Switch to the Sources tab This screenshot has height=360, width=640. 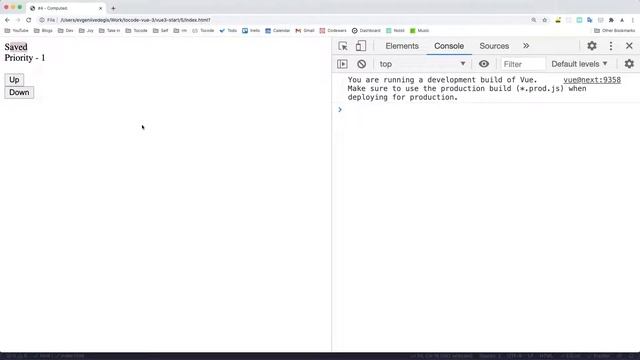[x=494, y=46]
